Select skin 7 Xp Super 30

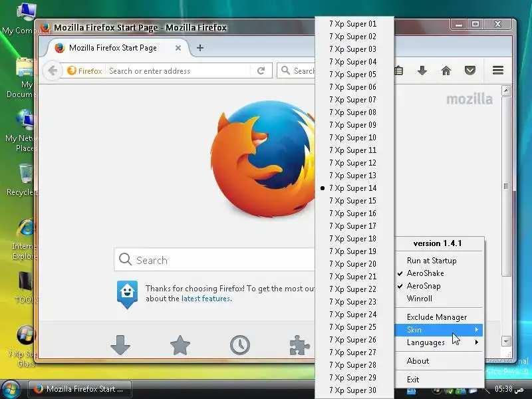click(x=354, y=390)
